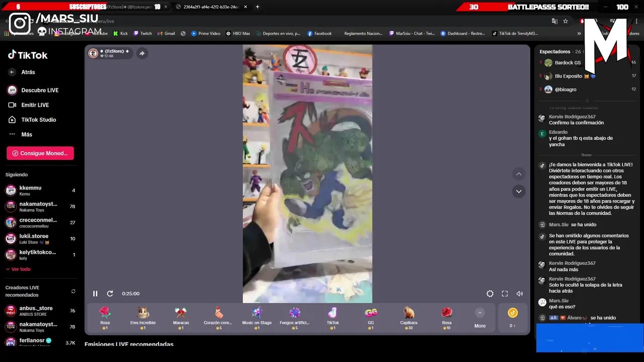Send the Corazón coreano gift
Screen dimensions: 644x362
(219, 318)
